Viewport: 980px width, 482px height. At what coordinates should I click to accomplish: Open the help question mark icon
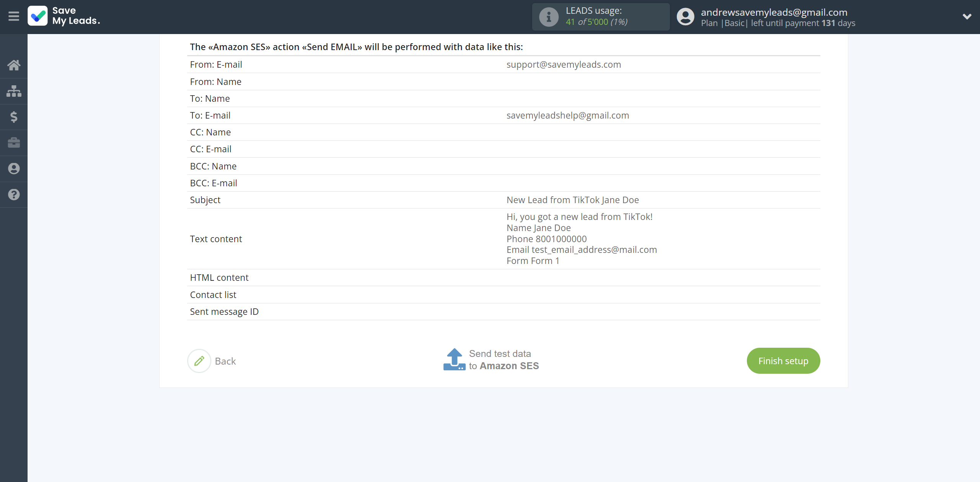14,195
